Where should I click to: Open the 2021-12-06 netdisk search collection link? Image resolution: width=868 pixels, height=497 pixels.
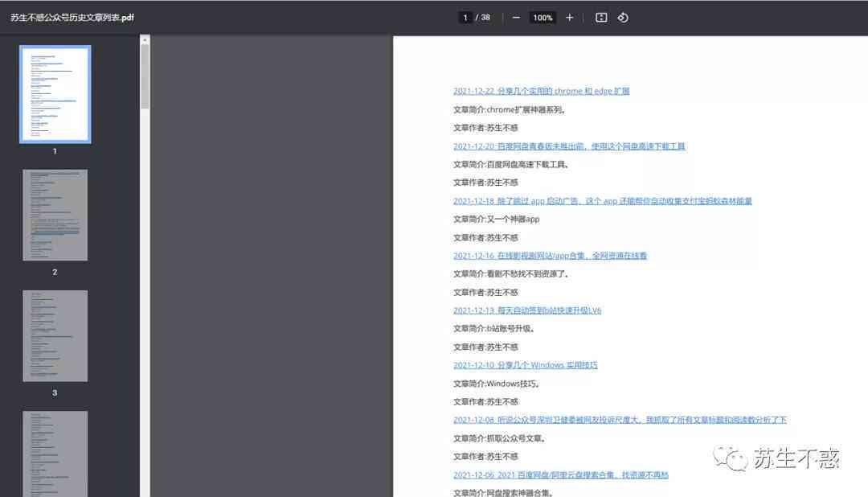tap(561, 474)
